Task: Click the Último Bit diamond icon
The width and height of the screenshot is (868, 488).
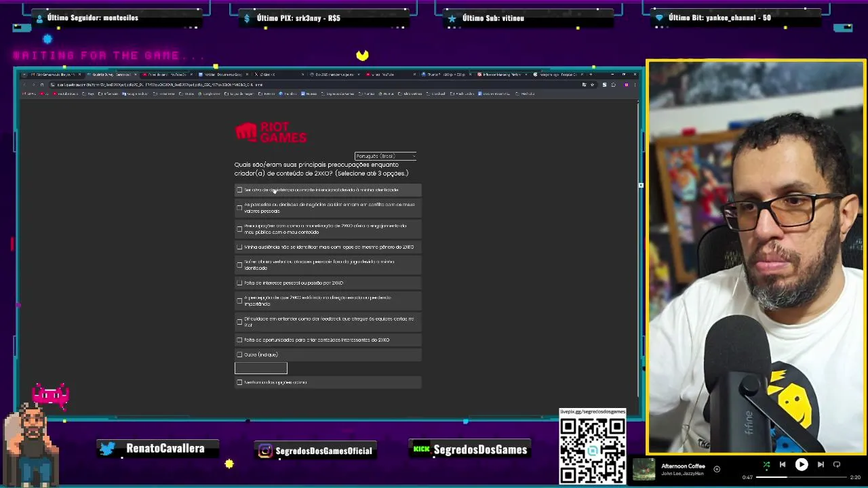Action: click(659, 18)
